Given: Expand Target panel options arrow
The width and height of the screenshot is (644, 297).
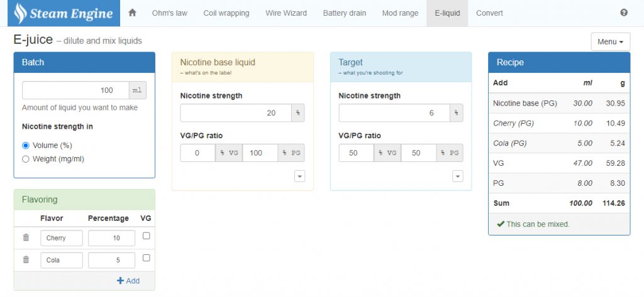Looking at the screenshot, I should pos(458,176).
